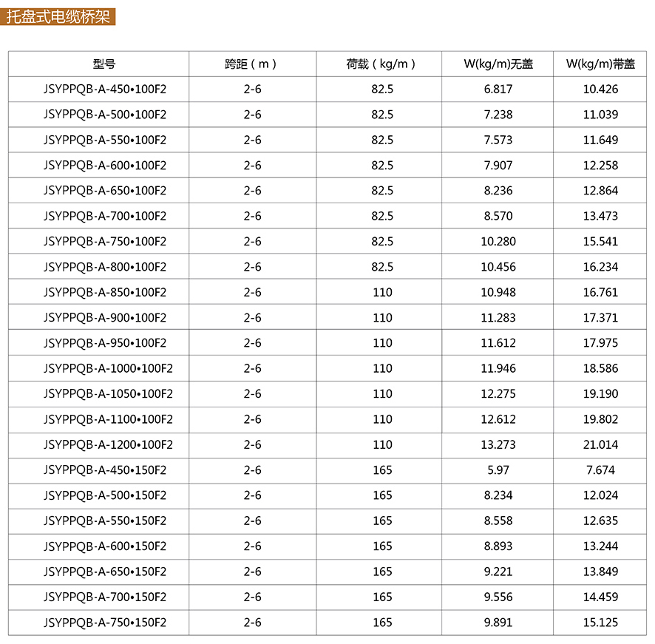Click the W(kg/m)带盖 column header
The image size is (655, 644).
pos(600,64)
